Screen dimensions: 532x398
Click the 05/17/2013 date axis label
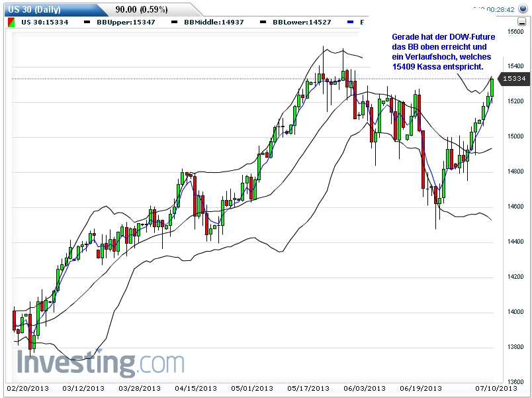(309, 389)
